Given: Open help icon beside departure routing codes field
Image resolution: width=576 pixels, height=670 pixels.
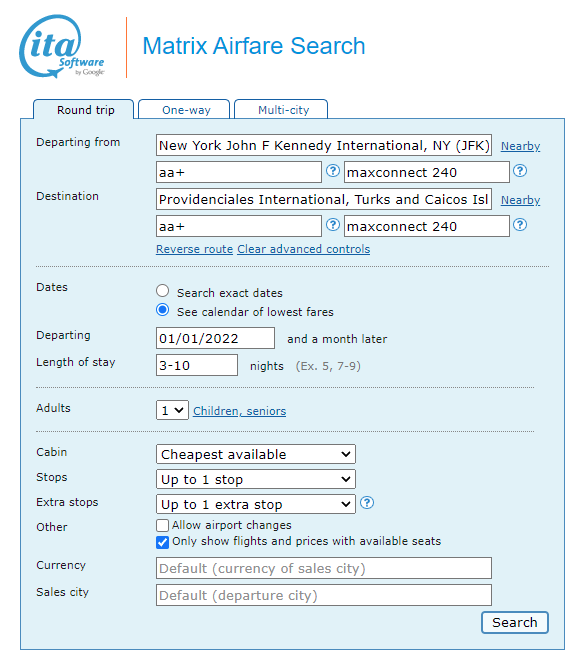Looking at the screenshot, I should coord(333,171).
